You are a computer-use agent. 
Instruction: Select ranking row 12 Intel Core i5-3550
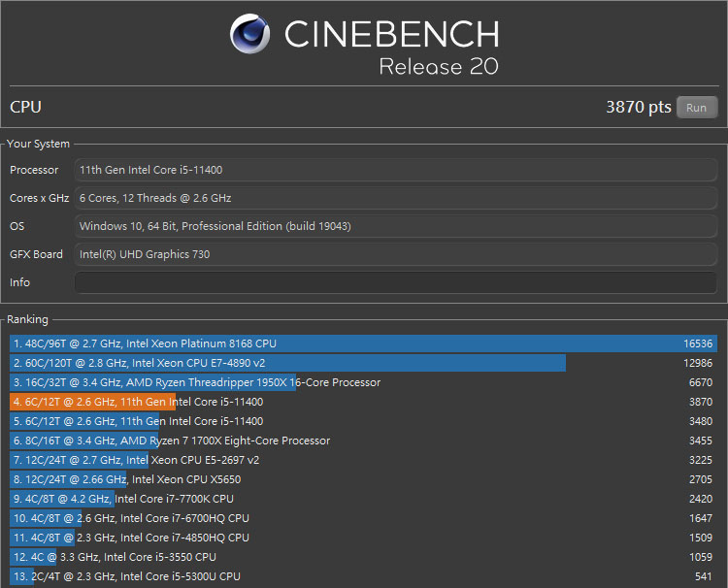364,557
